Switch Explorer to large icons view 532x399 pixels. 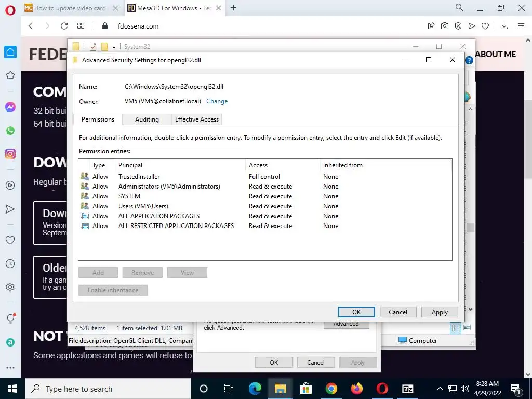[x=467, y=328]
